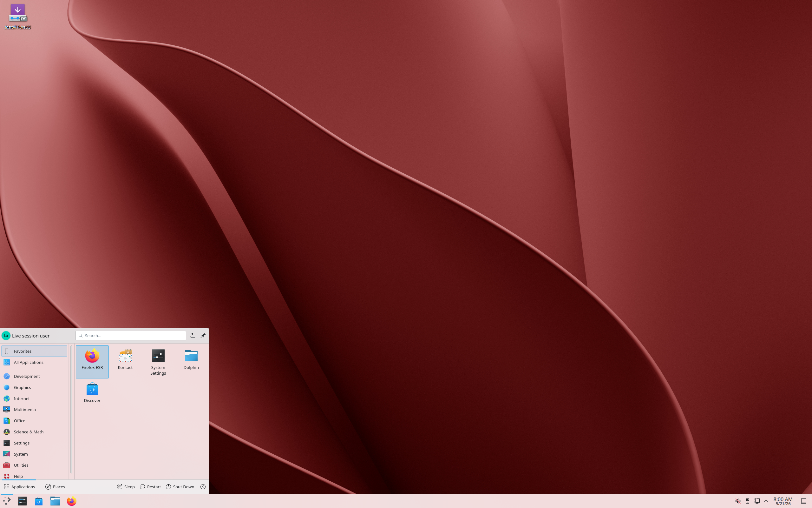812x508 pixels.
Task: Launch Firefox ESR from Favorites
Action: coord(92,362)
